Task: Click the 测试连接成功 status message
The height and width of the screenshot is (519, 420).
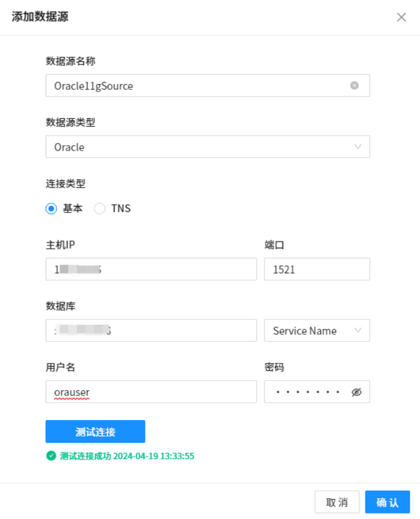Action: [x=127, y=456]
